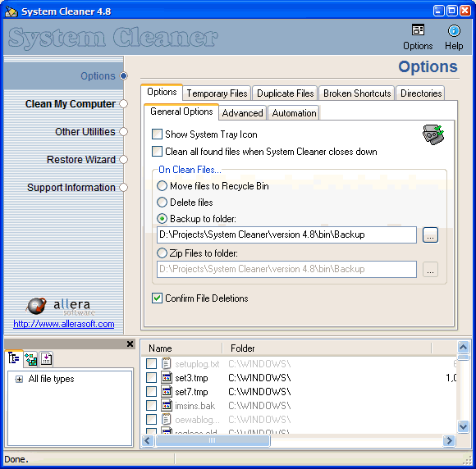Screen dimensions: 476x469
Task: Select Move files to Recycle Bin
Action: coord(162,185)
